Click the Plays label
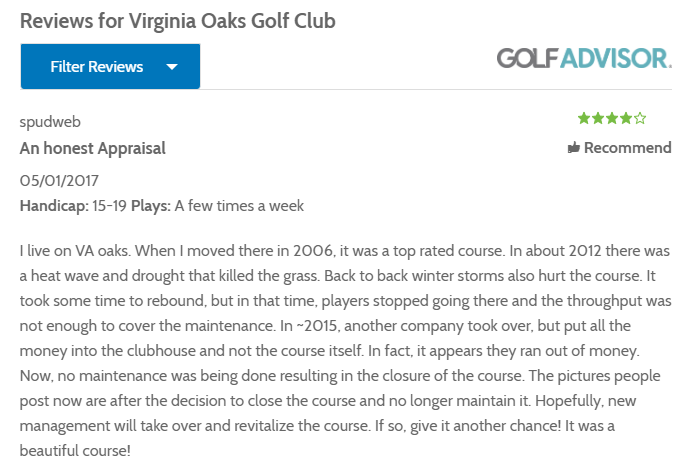This screenshot has height=473, width=691. tap(151, 206)
